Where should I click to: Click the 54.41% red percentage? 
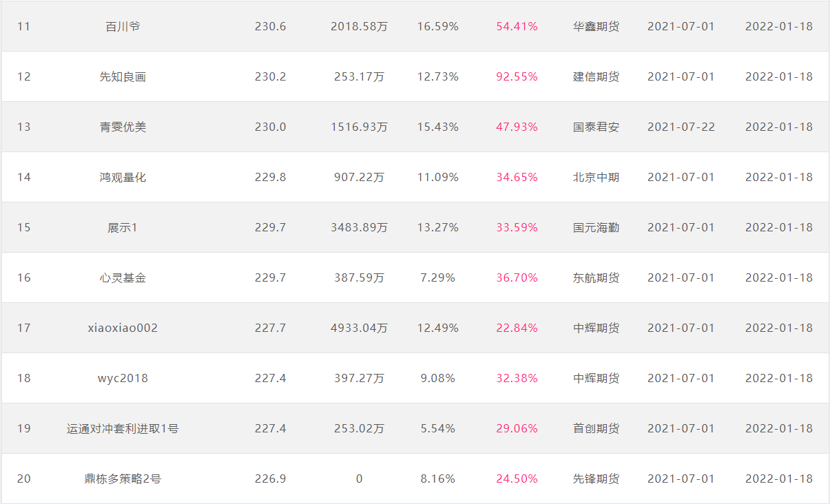tap(517, 27)
